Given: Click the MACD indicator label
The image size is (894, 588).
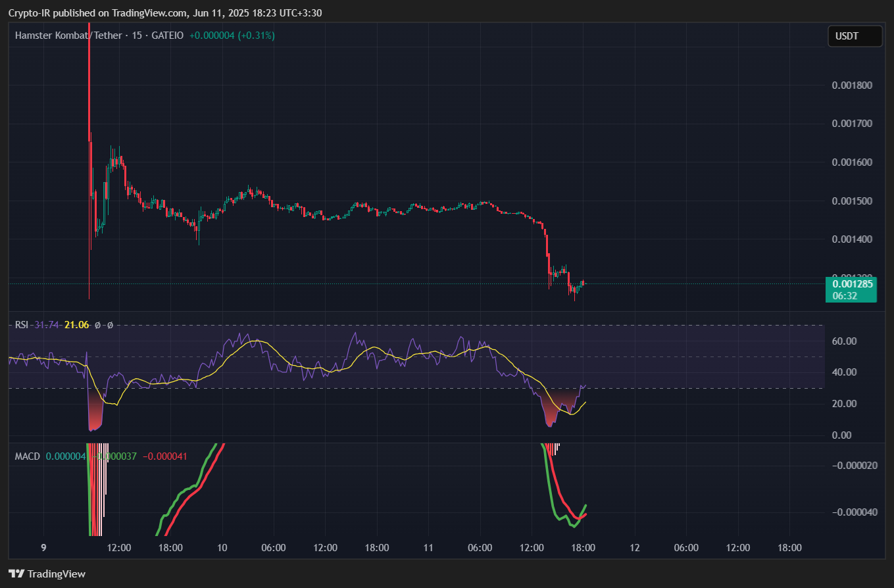Looking at the screenshot, I should click(28, 456).
